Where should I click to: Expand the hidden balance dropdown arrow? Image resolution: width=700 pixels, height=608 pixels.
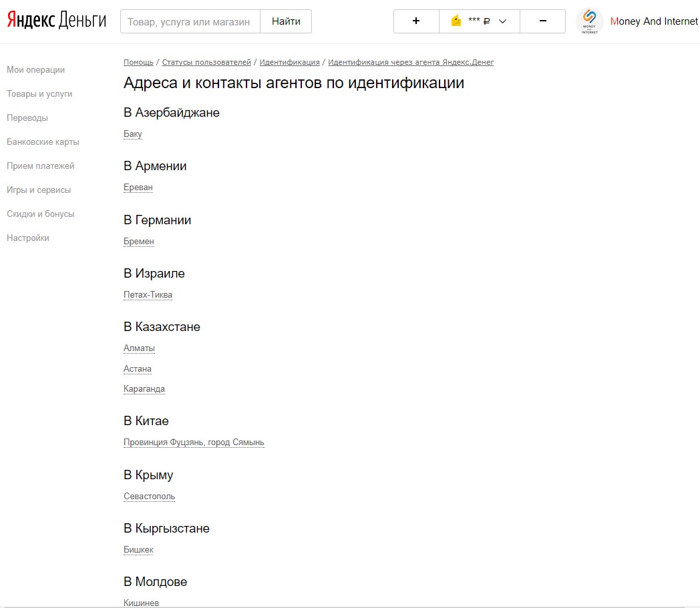[x=503, y=21]
